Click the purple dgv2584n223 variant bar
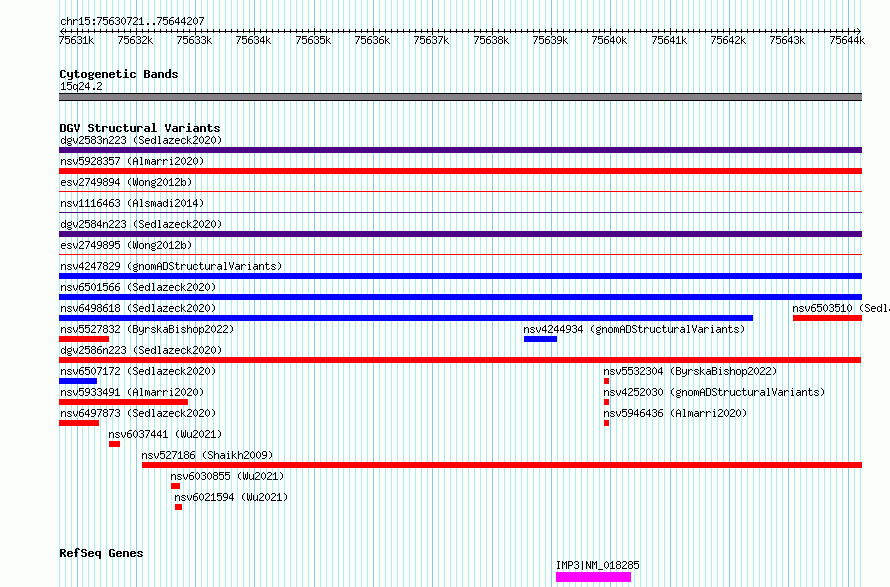Viewport: 890px width, 587px height. click(460, 234)
